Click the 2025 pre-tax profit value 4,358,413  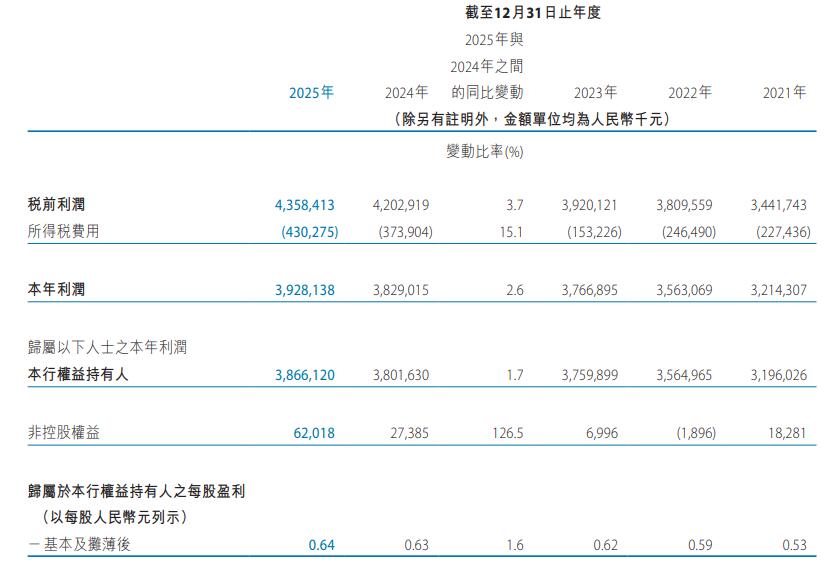(x=304, y=204)
